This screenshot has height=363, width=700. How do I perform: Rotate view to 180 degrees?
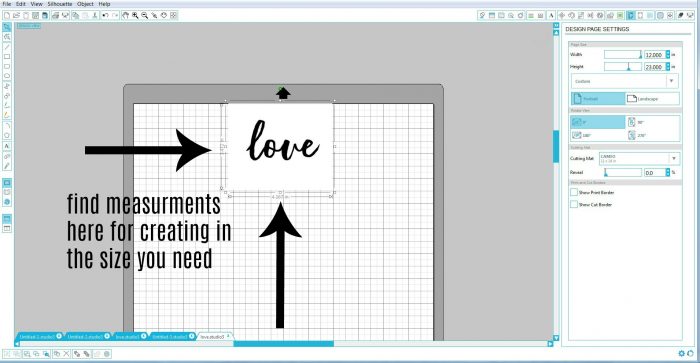click(598, 135)
